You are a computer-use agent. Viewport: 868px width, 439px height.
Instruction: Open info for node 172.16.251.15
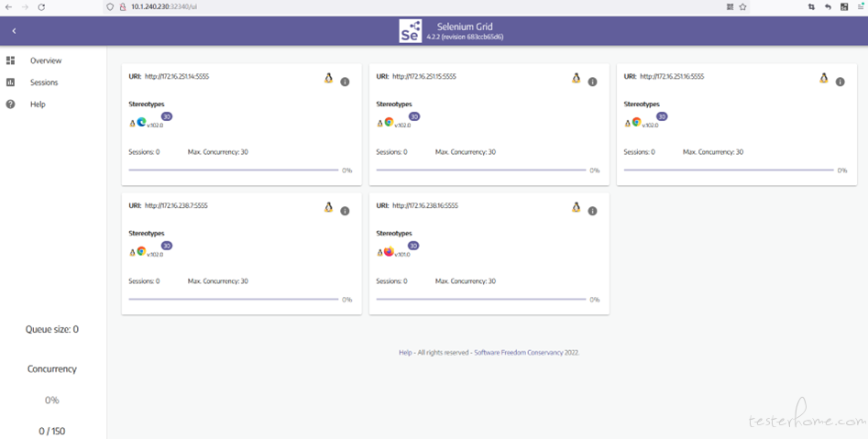[x=592, y=82]
